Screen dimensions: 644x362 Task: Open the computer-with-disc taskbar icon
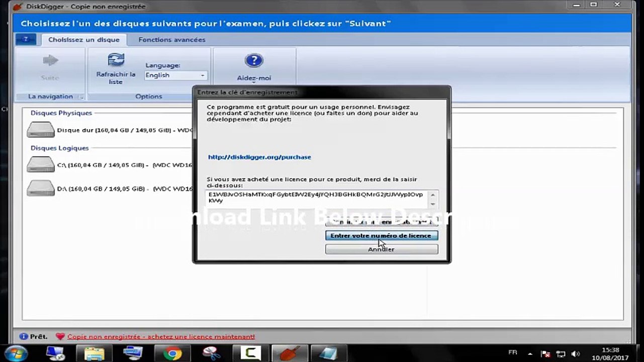point(55,353)
